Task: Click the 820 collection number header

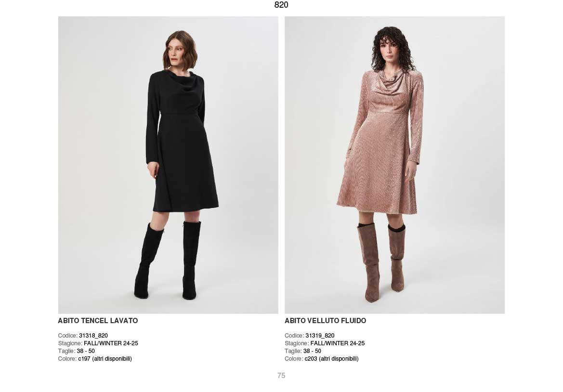Action: (x=281, y=5)
